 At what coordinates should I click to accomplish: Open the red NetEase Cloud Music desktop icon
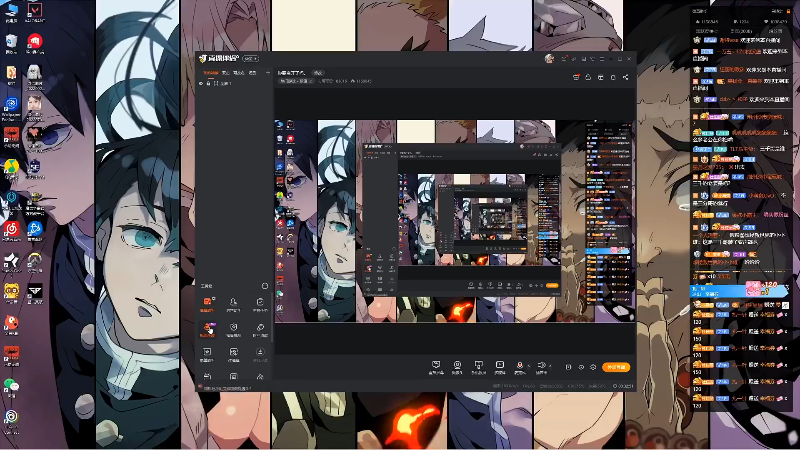pyautogui.click(x=11, y=231)
